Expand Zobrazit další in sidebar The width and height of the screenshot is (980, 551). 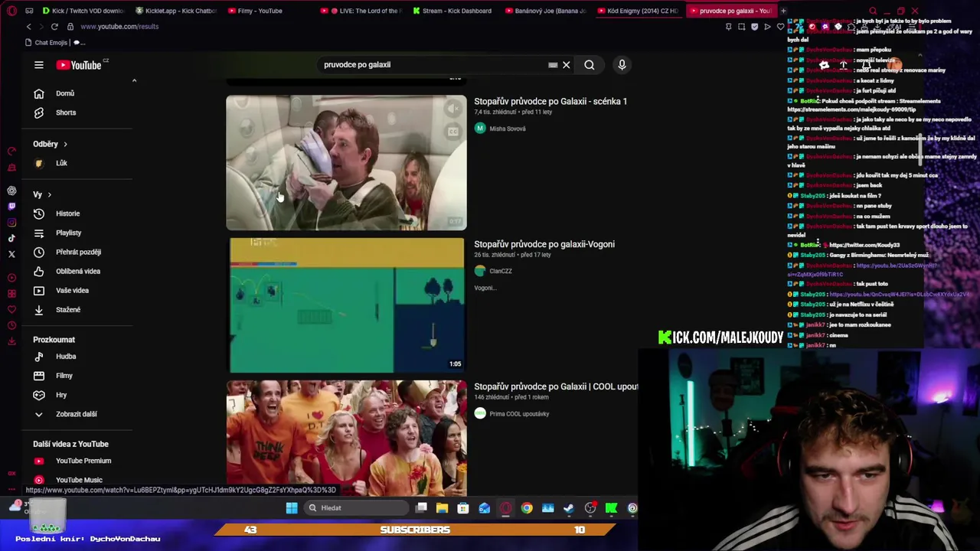[x=77, y=414]
